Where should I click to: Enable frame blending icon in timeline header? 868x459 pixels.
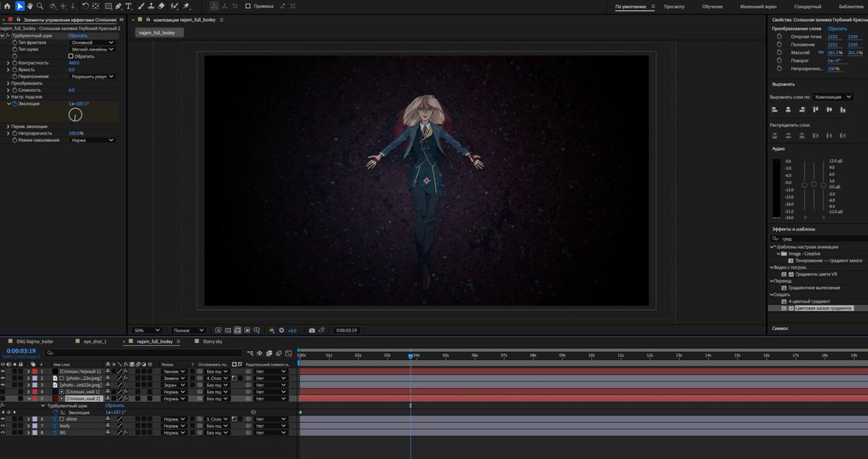point(269,353)
